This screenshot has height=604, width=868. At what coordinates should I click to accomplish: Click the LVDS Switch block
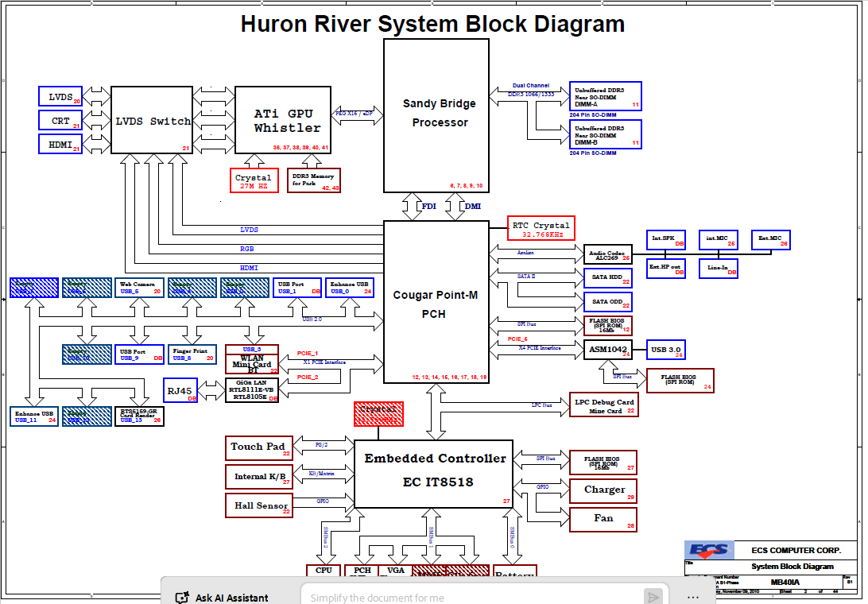(x=152, y=120)
